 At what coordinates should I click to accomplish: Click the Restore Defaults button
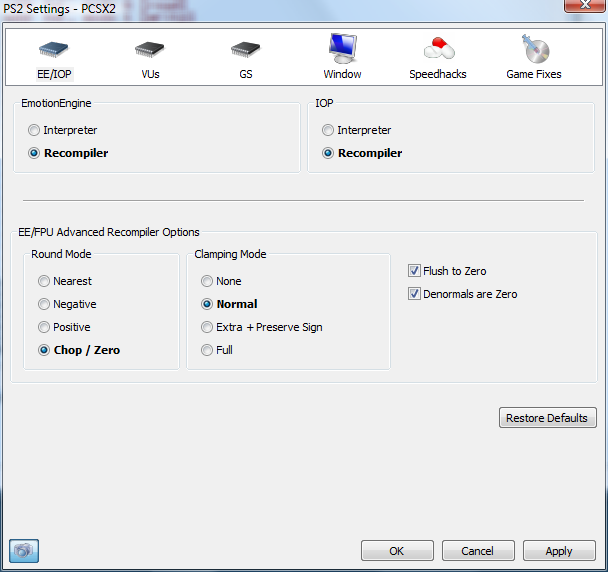(548, 418)
